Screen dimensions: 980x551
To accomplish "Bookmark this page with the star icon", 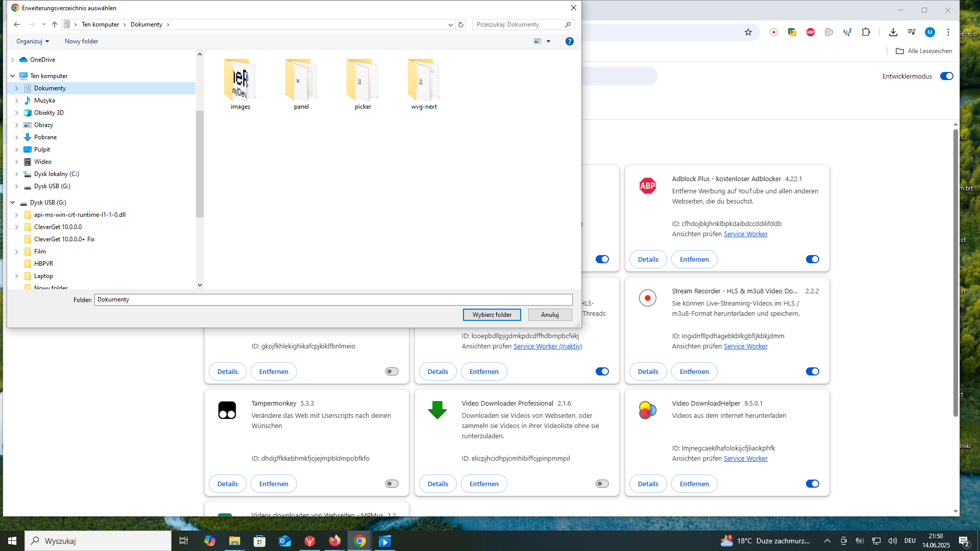I will click(748, 32).
